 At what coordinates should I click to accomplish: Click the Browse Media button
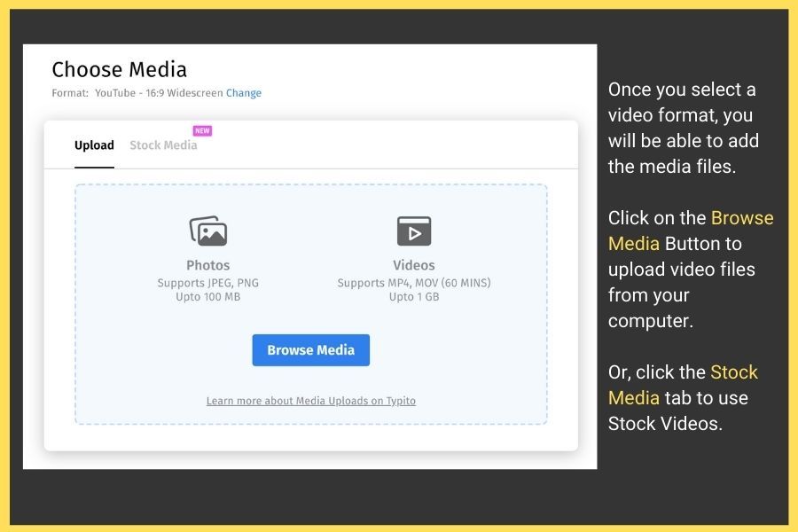(311, 350)
